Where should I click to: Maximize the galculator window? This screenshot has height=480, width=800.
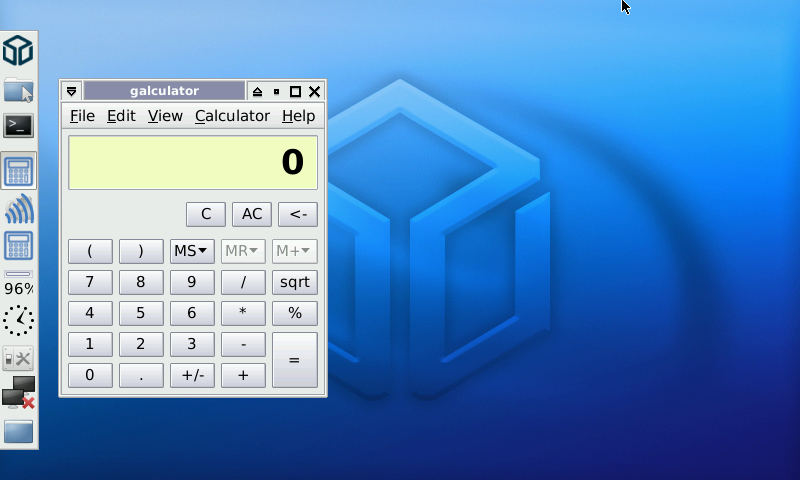click(x=295, y=92)
